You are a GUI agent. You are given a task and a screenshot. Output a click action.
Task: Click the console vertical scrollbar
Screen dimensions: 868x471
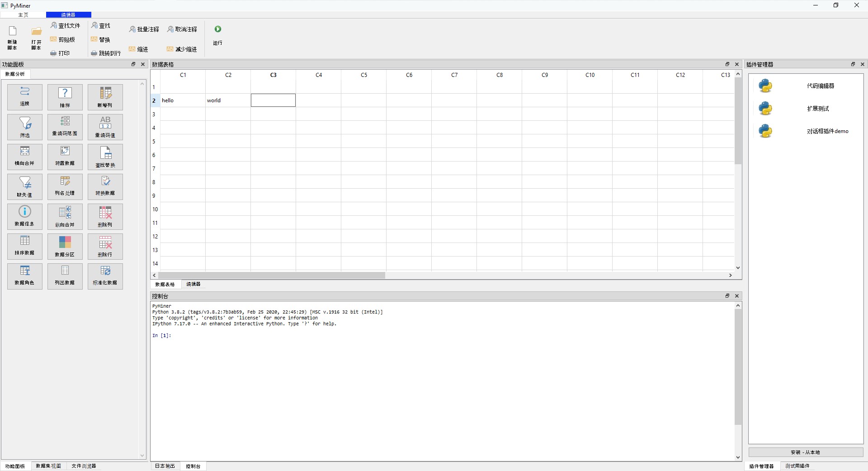point(738,367)
